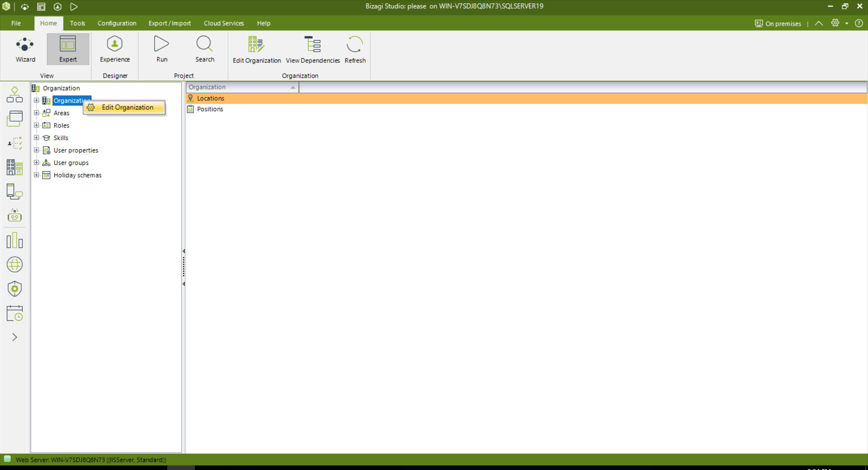Viewport: 868px width, 470px height.
Task: Open the project Search tool
Action: [x=205, y=49]
